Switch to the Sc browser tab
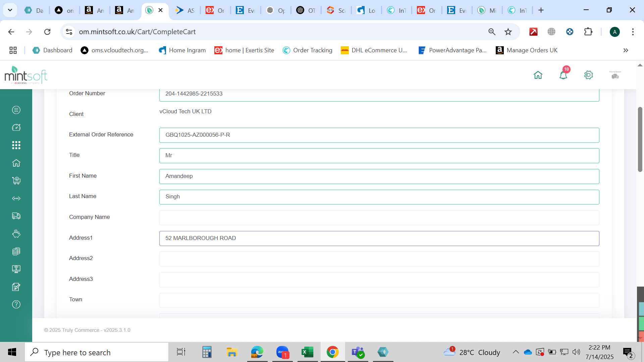Screen dimensions: 644x362 (x=336, y=10)
